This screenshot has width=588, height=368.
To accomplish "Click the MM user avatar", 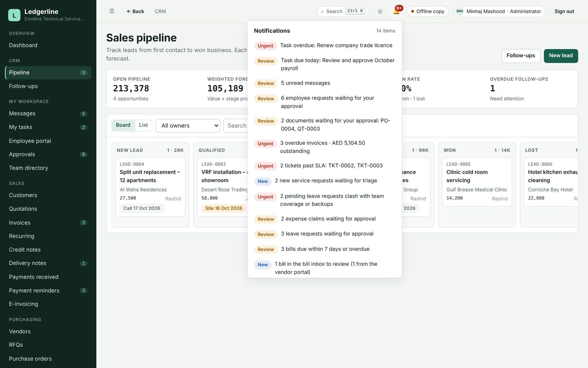I will pyautogui.click(x=460, y=11).
